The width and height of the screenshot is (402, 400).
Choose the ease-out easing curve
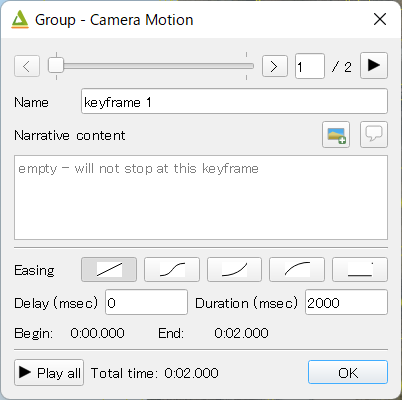tap(297, 269)
